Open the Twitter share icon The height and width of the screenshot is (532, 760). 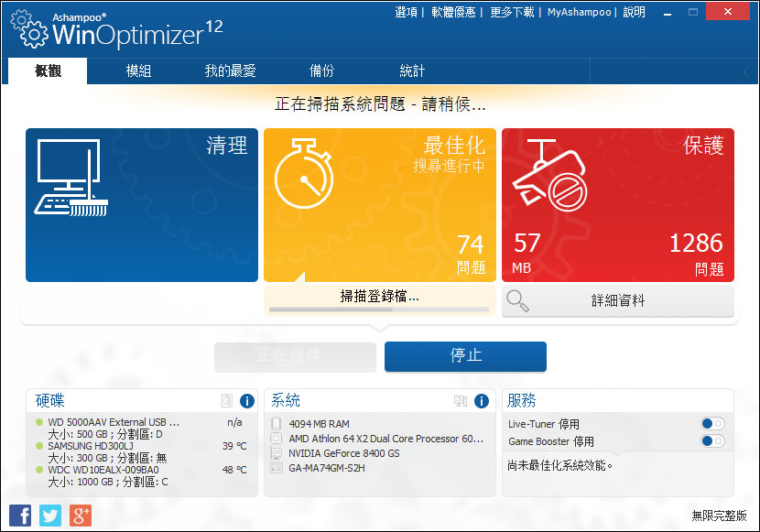pos(50,515)
